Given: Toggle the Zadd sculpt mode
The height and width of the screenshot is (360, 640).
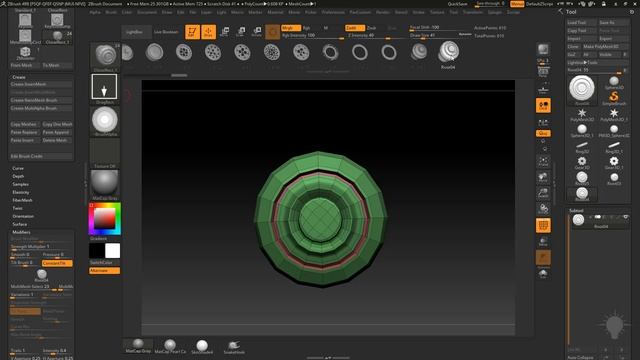Looking at the screenshot, I should tap(355, 28).
